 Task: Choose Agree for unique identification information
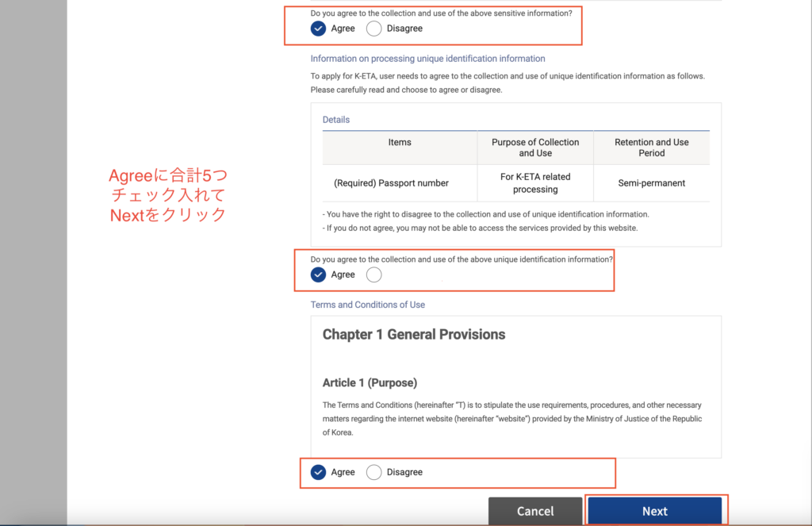(x=319, y=275)
